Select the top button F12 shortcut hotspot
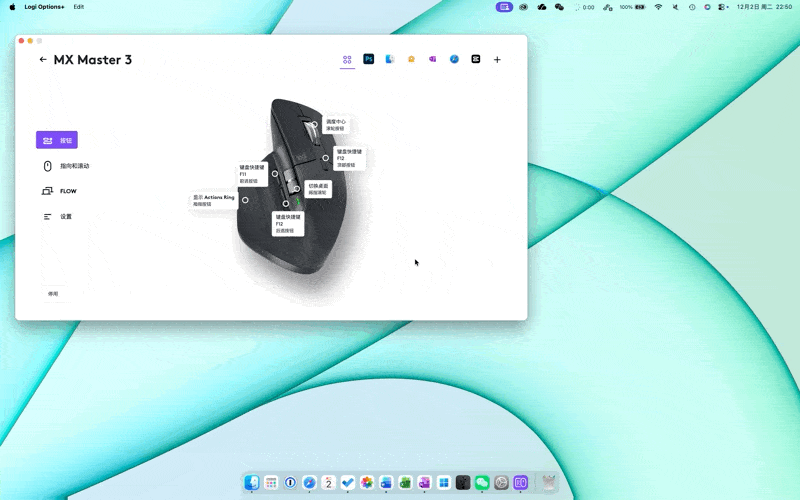The image size is (800, 500). pyautogui.click(x=326, y=158)
